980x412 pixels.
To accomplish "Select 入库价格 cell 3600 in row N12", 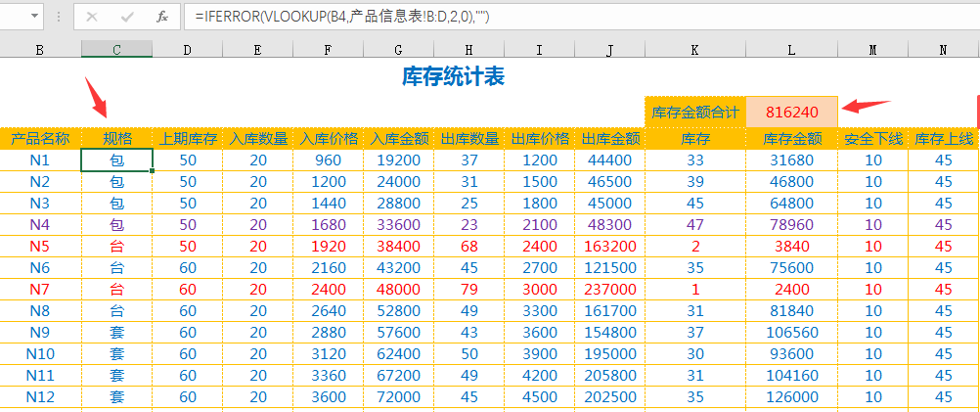I will [328, 397].
